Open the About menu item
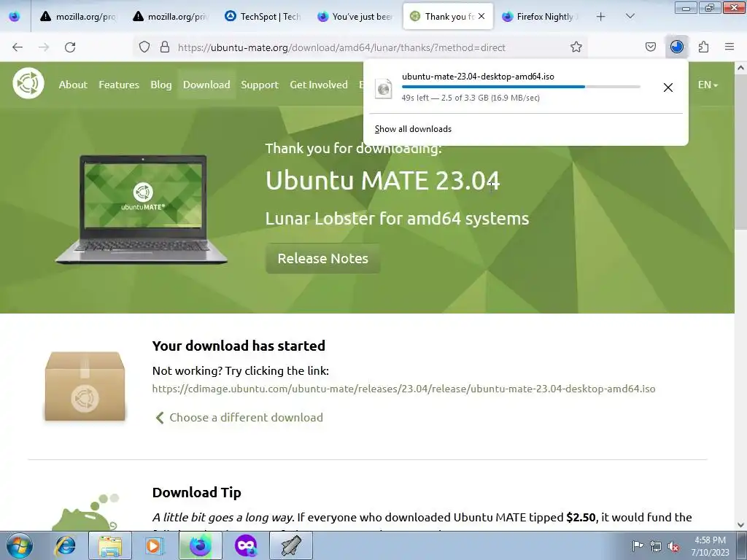The height and width of the screenshot is (560, 747). 73,85
